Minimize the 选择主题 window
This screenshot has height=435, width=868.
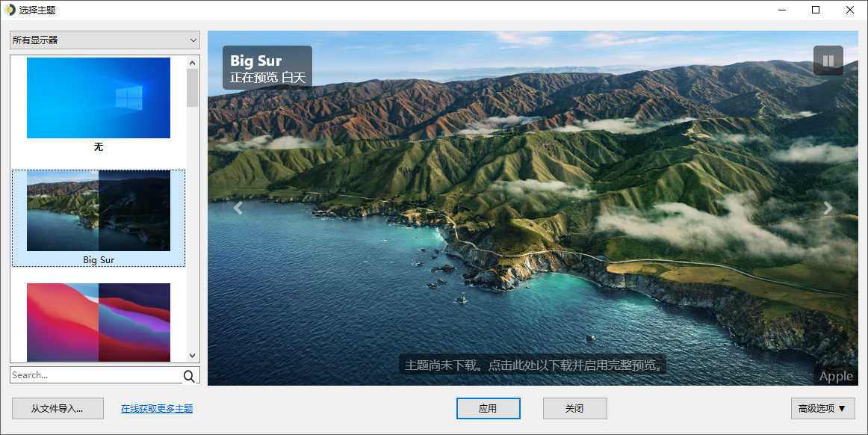click(782, 10)
